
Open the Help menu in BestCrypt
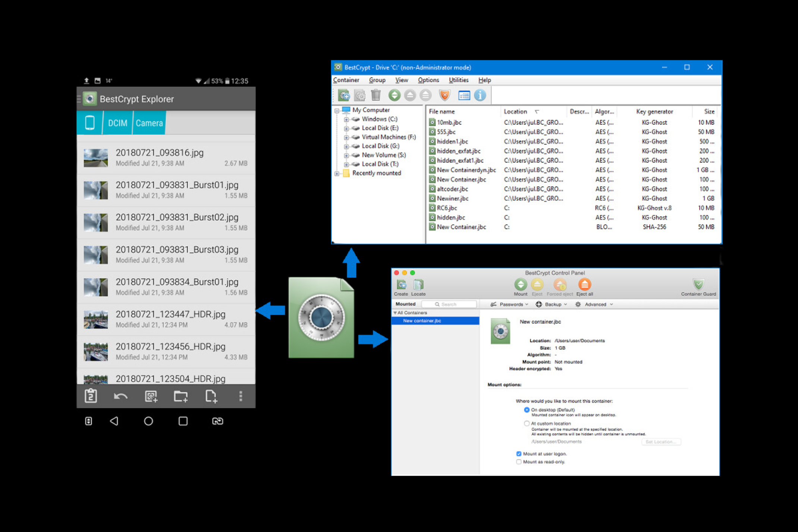(485, 80)
